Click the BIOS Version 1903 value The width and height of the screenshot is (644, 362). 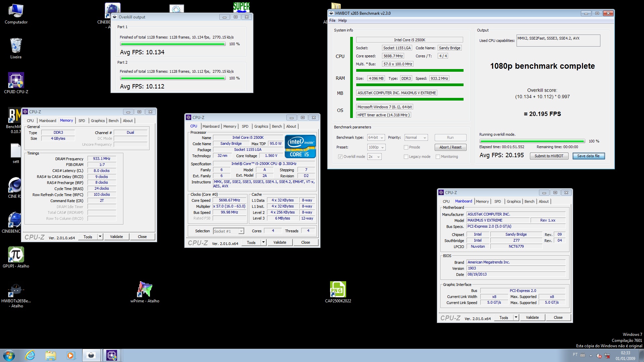[x=516, y=268]
